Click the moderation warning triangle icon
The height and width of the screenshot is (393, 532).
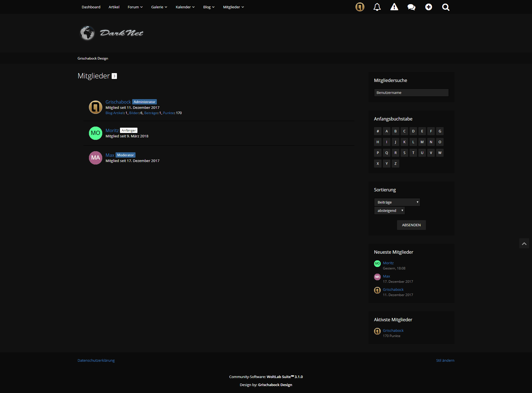[x=394, y=7]
